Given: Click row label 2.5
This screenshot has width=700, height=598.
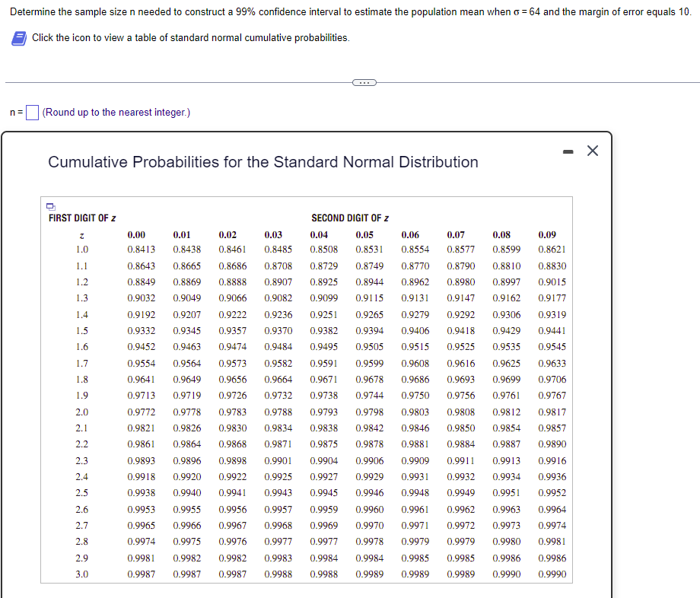Looking at the screenshot, I should pos(81,493).
